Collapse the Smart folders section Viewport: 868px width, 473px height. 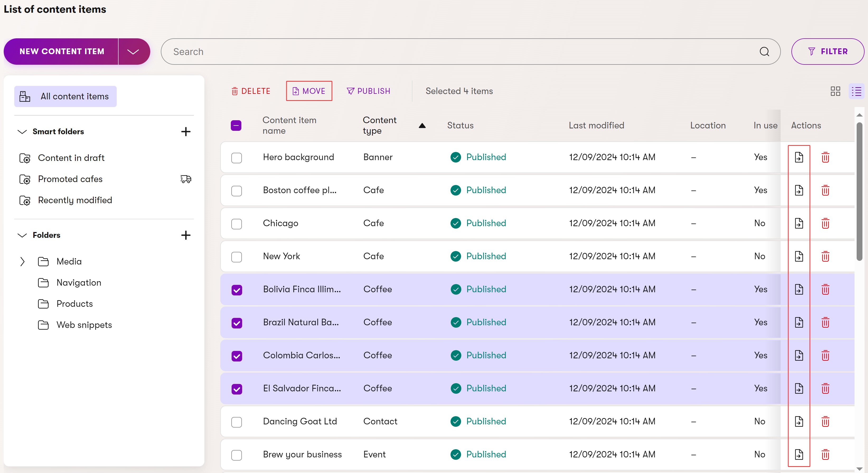22,132
